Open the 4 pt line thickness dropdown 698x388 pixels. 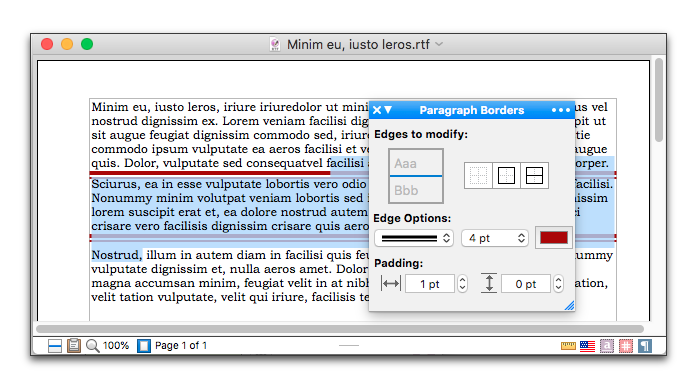pyautogui.click(x=495, y=238)
